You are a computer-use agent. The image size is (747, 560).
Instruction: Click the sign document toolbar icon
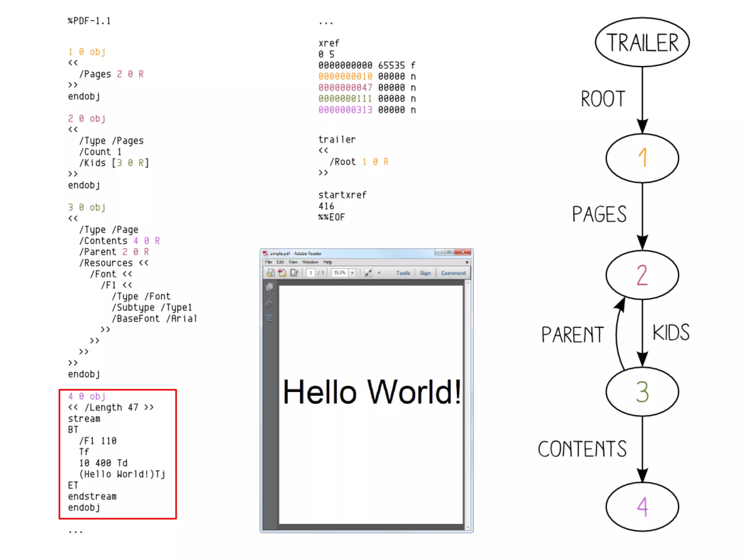(x=294, y=273)
